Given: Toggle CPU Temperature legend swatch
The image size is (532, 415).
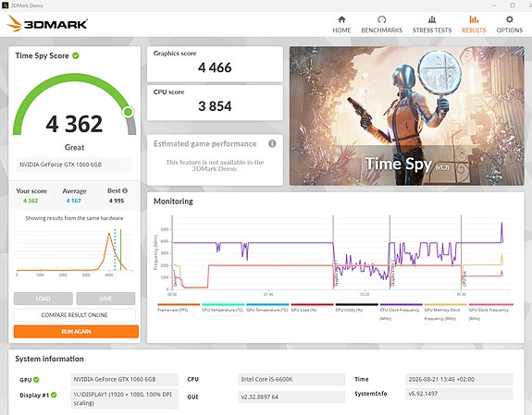Looking at the screenshot, I should [x=223, y=304].
